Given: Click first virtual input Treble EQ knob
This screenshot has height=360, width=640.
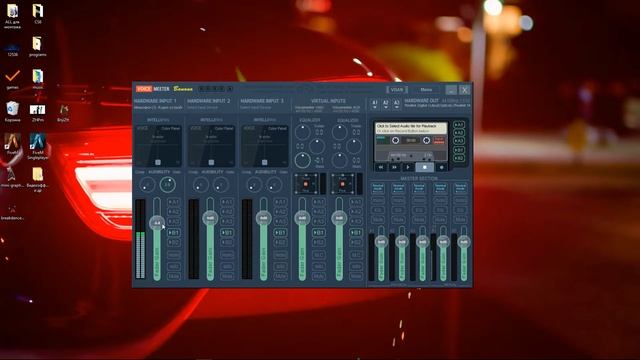Looking at the screenshot, I should click(x=302, y=132).
